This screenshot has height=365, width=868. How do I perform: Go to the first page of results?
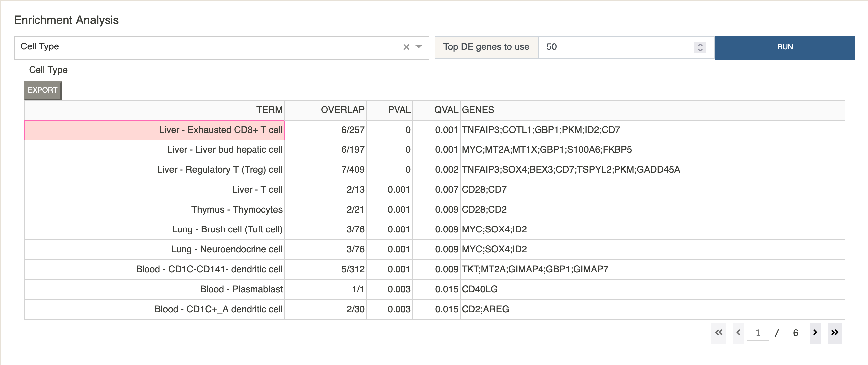(x=718, y=333)
